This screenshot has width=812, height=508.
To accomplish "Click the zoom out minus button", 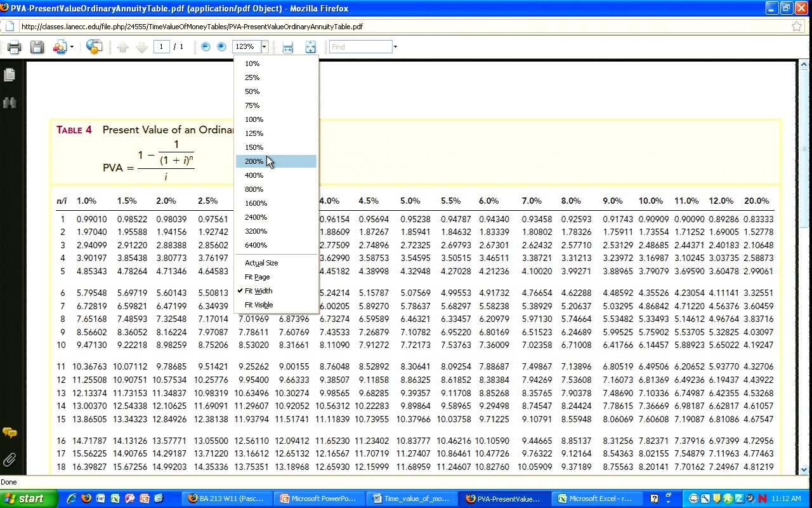I will (x=206, y=47).
